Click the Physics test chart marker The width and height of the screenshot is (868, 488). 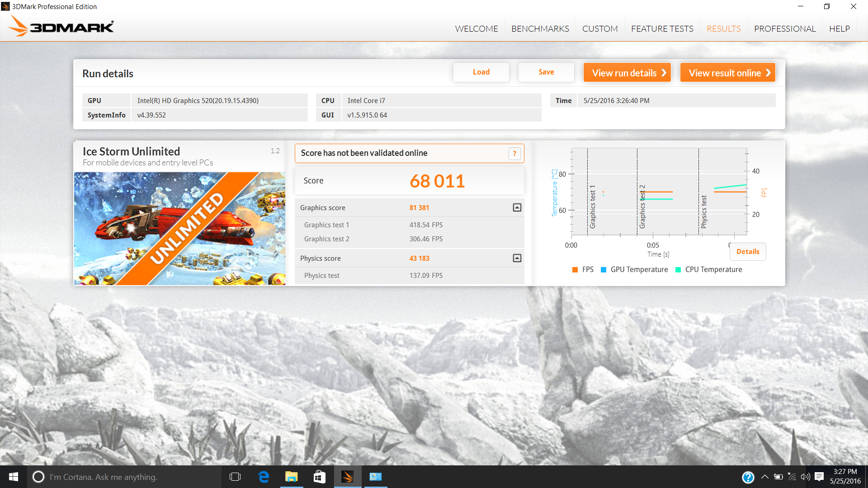[x=703, y=212]
